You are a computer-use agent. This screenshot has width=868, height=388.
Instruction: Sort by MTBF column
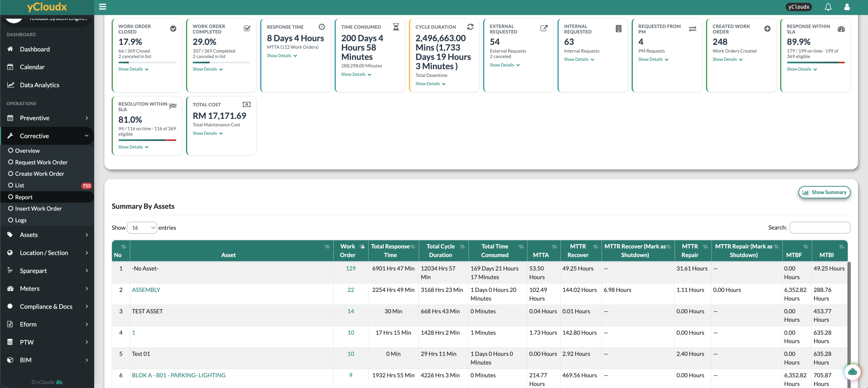click(x=806, y=247)
